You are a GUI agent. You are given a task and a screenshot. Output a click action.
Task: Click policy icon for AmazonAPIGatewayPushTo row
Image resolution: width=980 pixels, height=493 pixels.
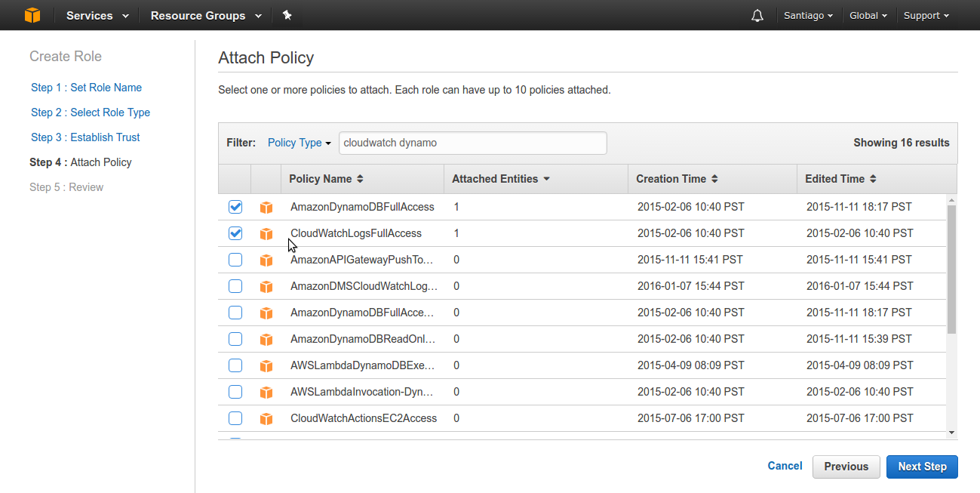coord(266,260)
